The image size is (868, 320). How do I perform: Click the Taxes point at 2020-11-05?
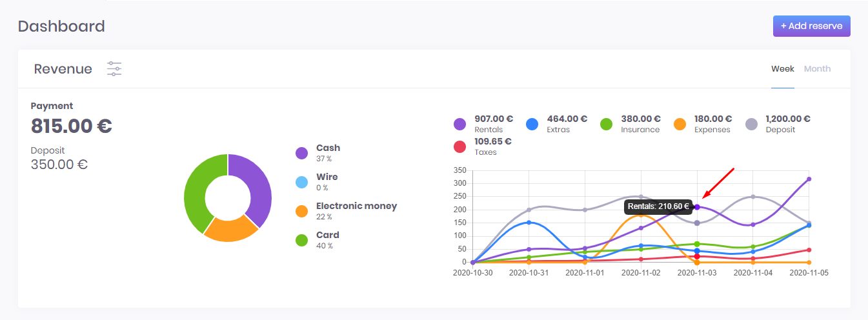click(x=809, y=250)
